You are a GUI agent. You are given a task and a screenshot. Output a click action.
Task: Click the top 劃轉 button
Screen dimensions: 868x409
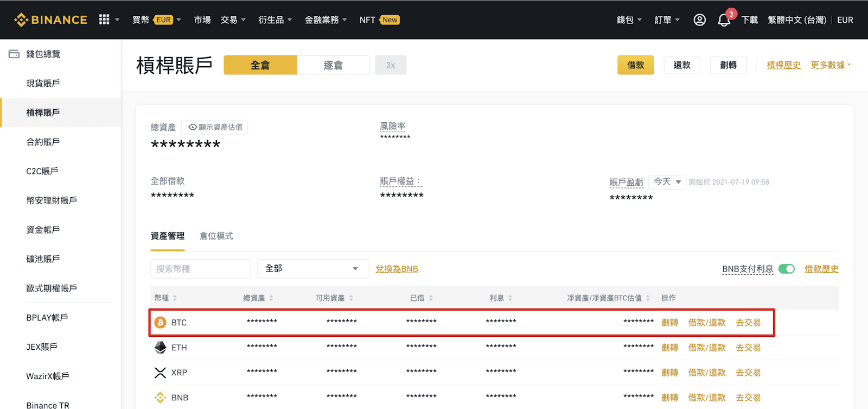coord(728,65)
